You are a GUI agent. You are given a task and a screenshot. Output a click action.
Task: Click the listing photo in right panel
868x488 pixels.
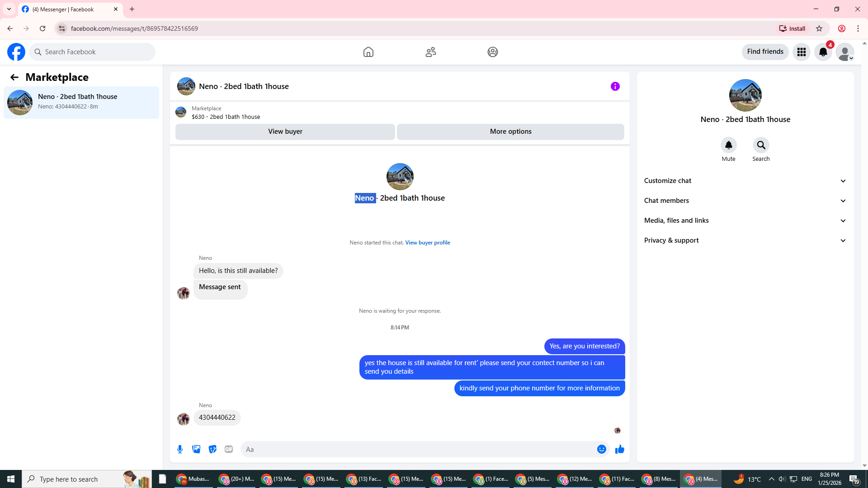[x=745, y=95]
